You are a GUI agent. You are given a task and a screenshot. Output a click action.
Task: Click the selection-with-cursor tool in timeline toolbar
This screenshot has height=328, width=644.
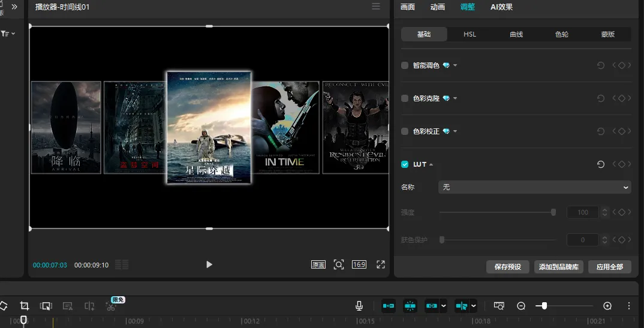tap(46, 306)
